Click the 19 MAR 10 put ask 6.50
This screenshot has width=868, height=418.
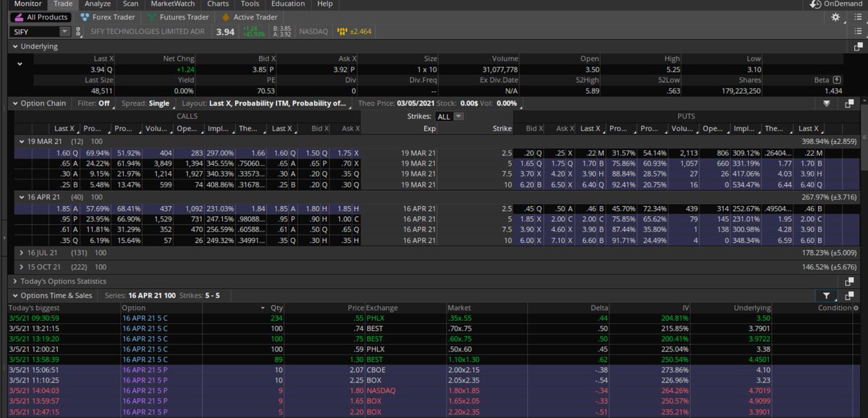(561, 185)
